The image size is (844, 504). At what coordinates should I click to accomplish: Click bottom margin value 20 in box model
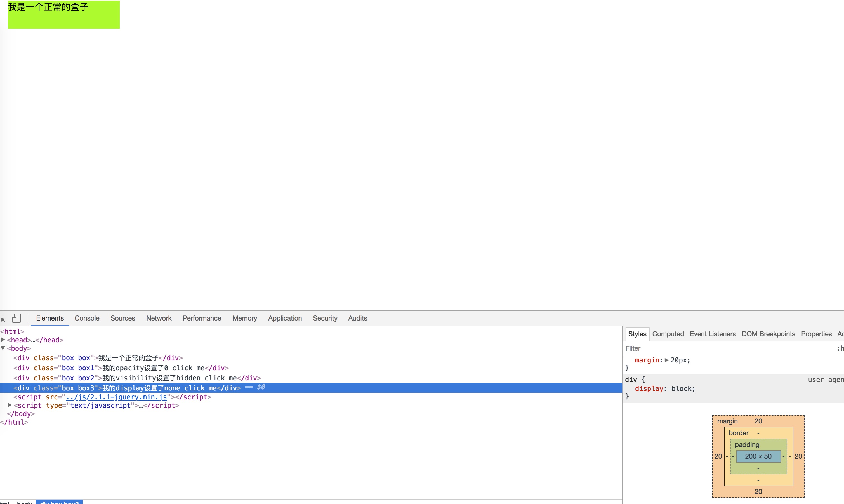pos(758,491)
